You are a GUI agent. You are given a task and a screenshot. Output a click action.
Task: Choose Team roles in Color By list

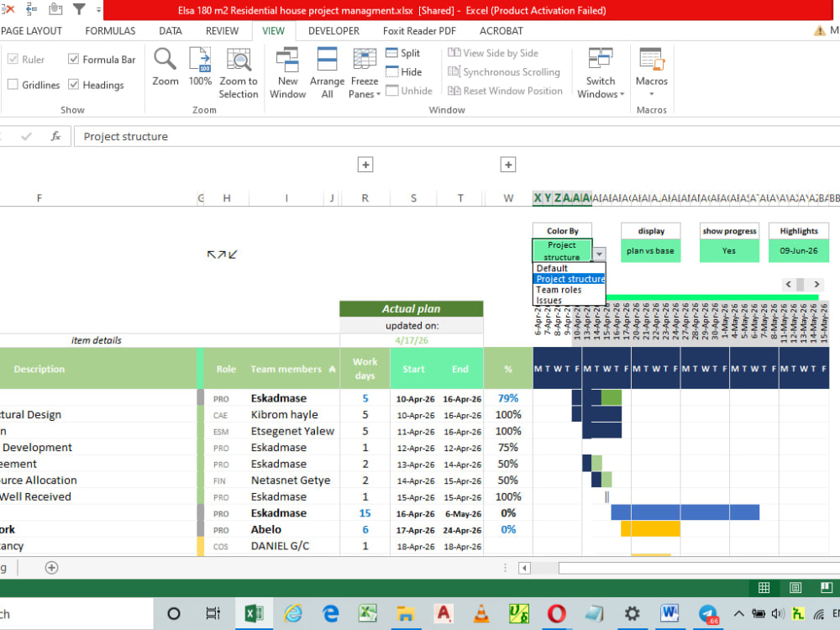pyautogui.click(x=570, y=290)
